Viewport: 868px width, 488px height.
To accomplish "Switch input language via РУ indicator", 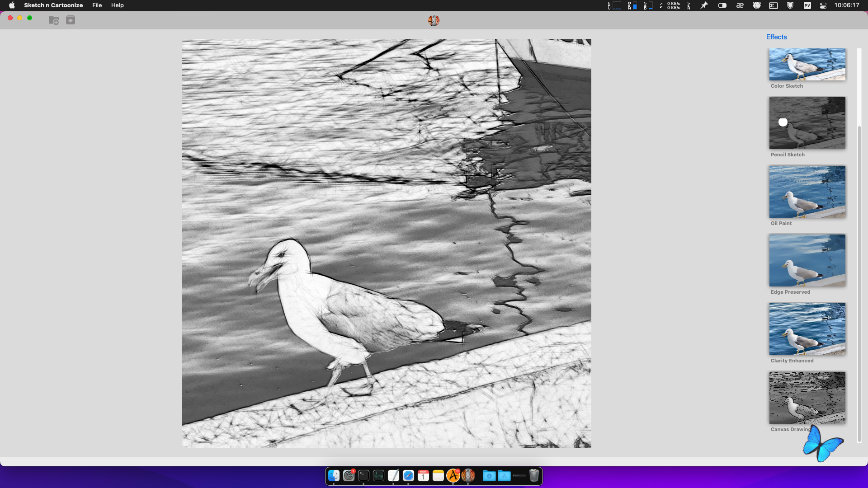I will [x=807, y=5].
